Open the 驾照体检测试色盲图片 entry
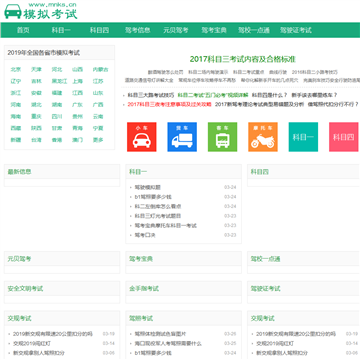 (160, 334)
